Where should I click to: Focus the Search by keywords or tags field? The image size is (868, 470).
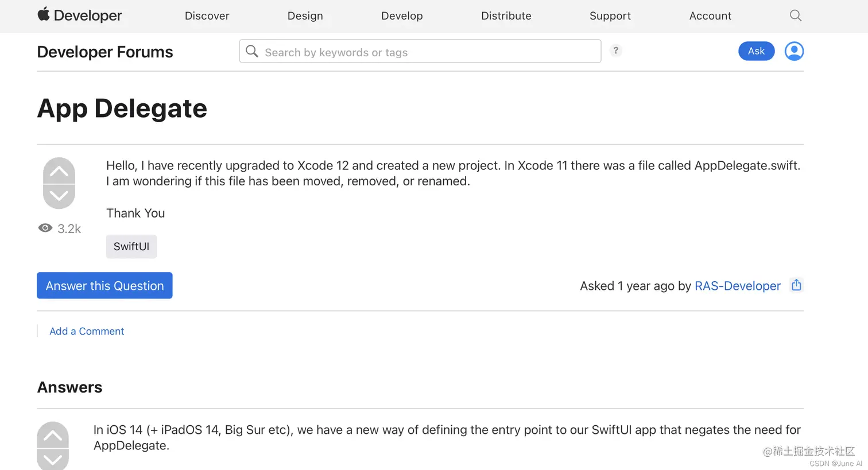pyautogui.click(x=420, y=51)
